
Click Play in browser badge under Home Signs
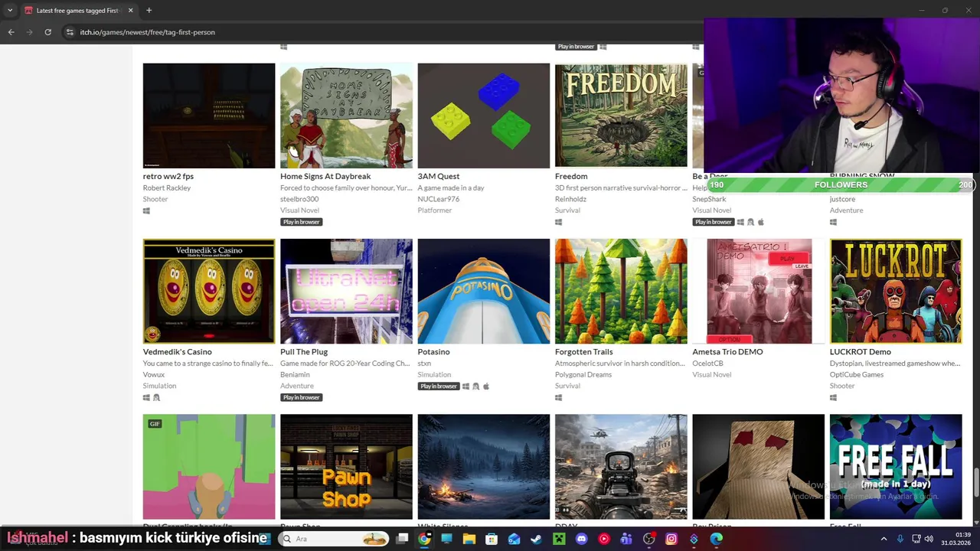[x=301, y=222]
